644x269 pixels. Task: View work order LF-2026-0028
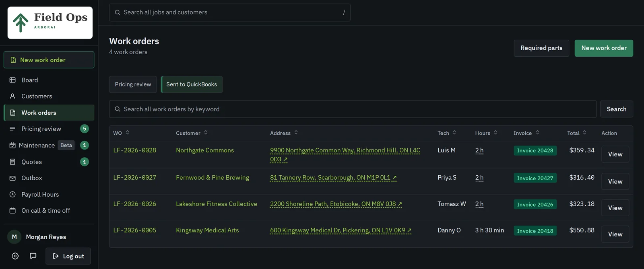(615, 154)
